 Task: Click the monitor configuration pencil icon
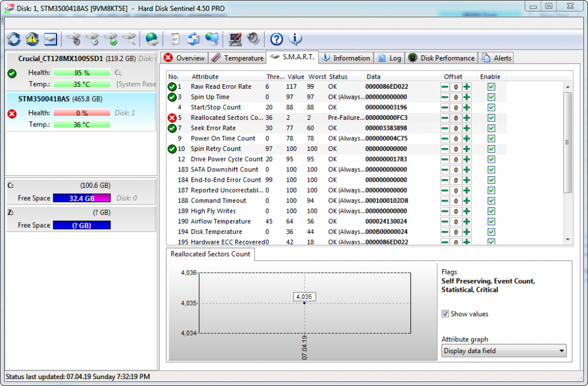[x=235, y=39]
